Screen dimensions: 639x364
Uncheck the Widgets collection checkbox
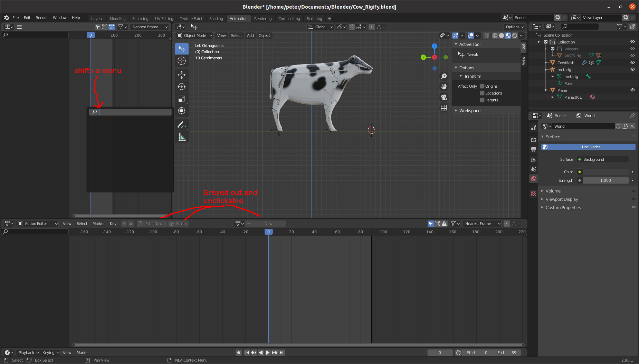tap(553, 49)
